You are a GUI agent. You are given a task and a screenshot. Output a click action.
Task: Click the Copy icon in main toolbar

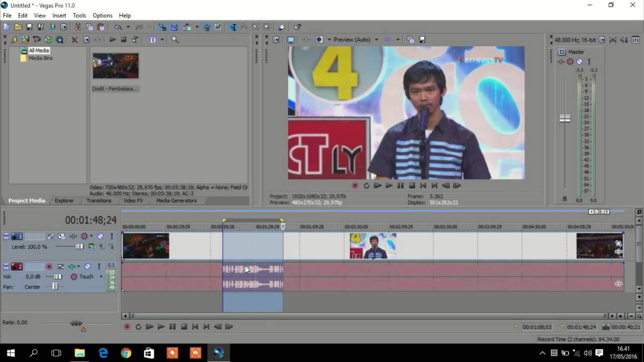[x=90, y=27]
